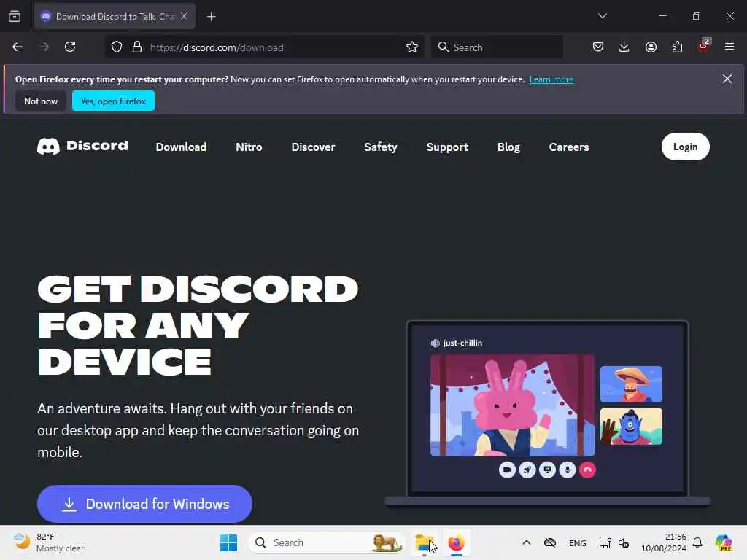The height and width of the screenshot is (560, 747).
Task: Click the Firefox icon in the taskbar
Action: click(x=457, y=542)
